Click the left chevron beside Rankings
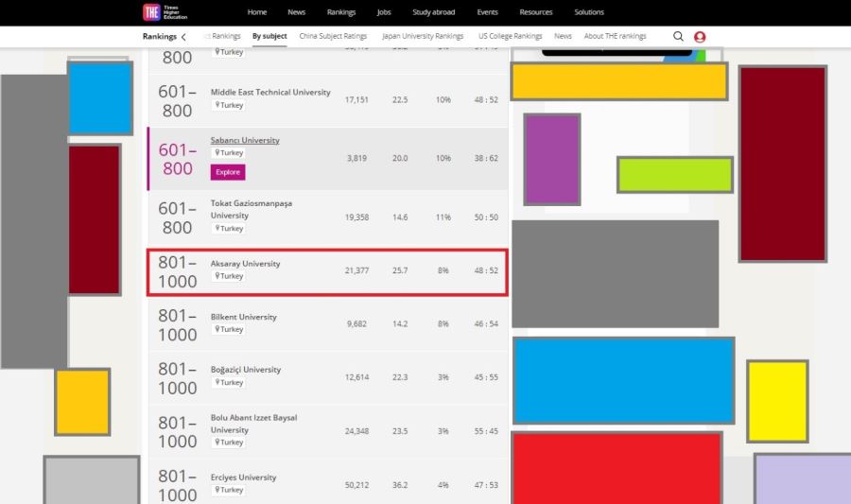Viewport: 851px width, 504px height. coord(183,37)
